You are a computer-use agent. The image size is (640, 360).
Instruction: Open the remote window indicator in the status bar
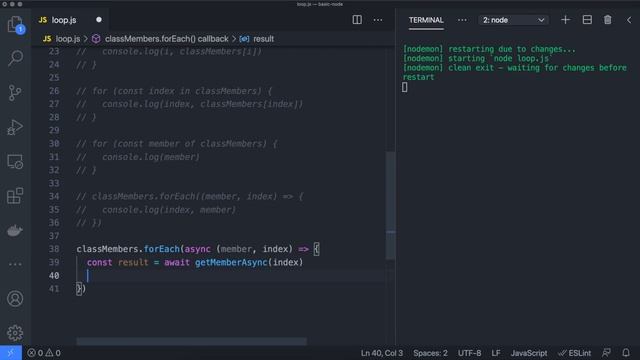pyautogui.click(x=11, y=353)
